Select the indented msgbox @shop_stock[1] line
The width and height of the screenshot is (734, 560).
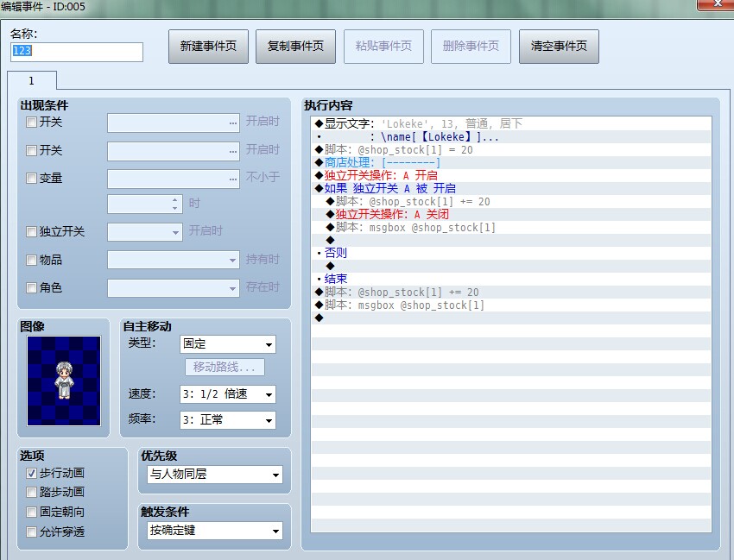[511, 228]
